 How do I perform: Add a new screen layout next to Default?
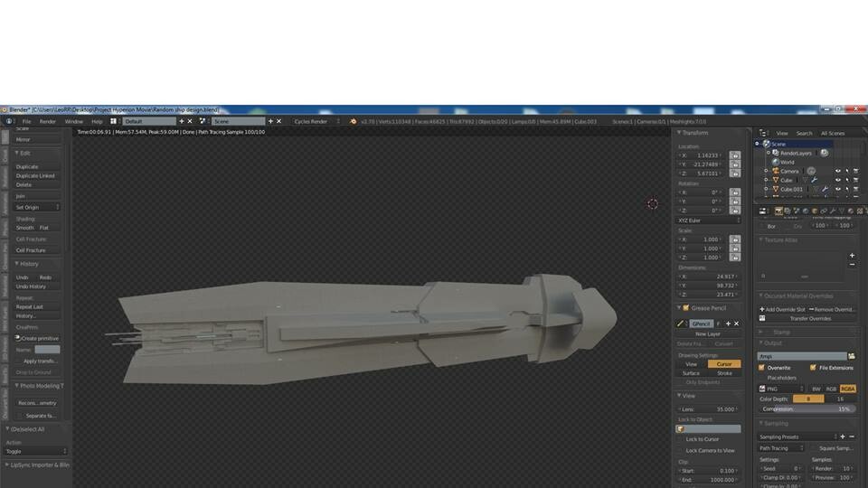[x=181, y=121]
